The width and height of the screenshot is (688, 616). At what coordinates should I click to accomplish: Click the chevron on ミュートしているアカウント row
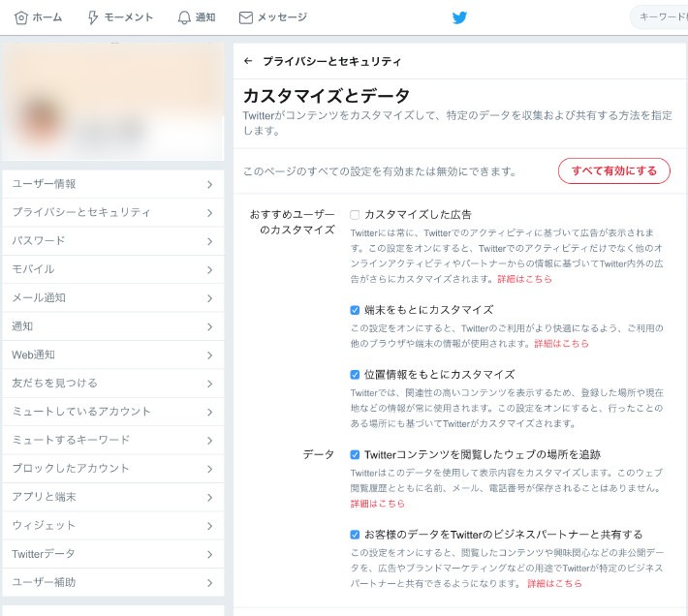click(209, 413)
